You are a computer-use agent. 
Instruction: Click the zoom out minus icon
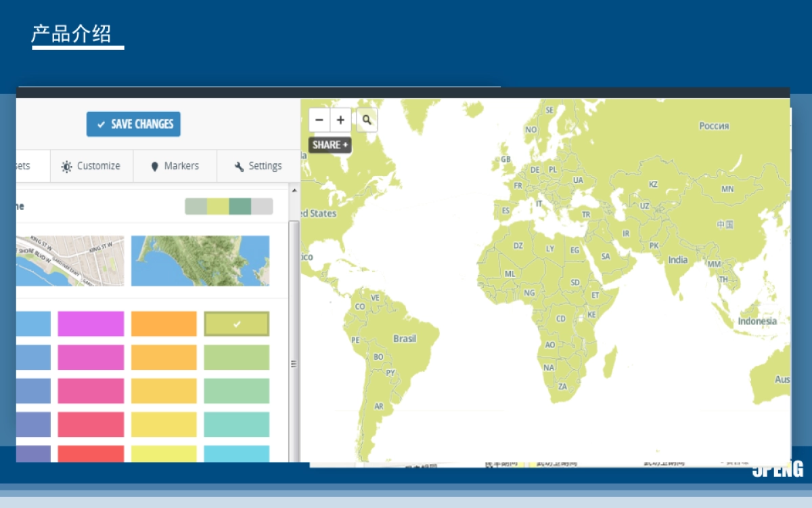pos(319,120)
